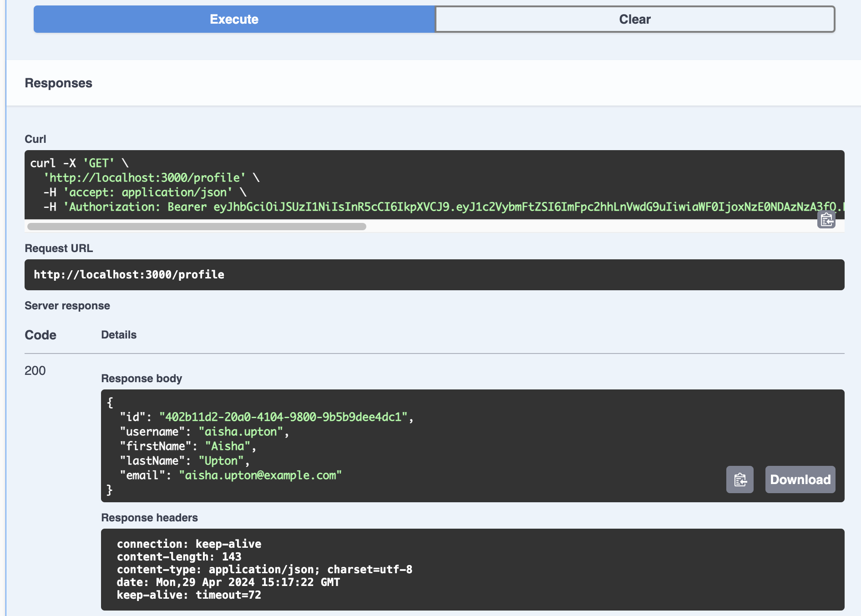Click the Request URL localhost:3000/profile text

129,275
